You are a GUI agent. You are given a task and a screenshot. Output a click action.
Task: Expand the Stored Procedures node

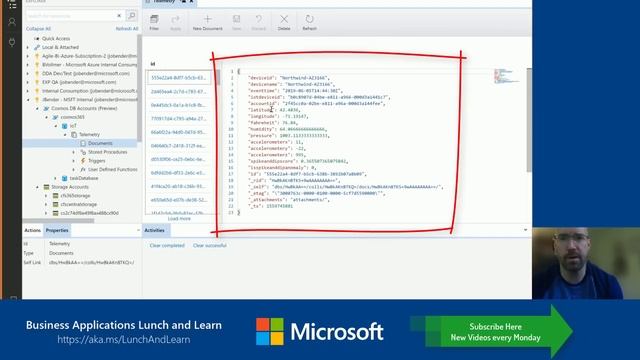point(74,152)
